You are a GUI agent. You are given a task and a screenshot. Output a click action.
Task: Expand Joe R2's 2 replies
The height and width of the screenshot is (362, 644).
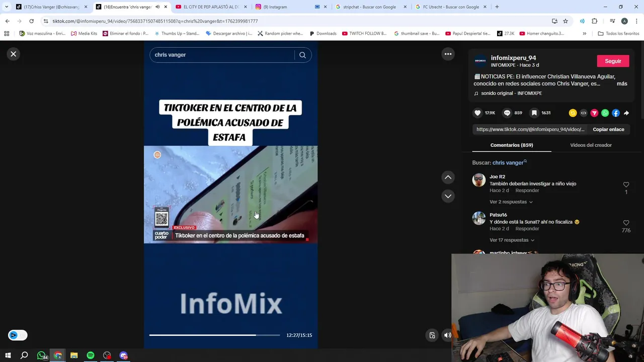tap(511, 202)
